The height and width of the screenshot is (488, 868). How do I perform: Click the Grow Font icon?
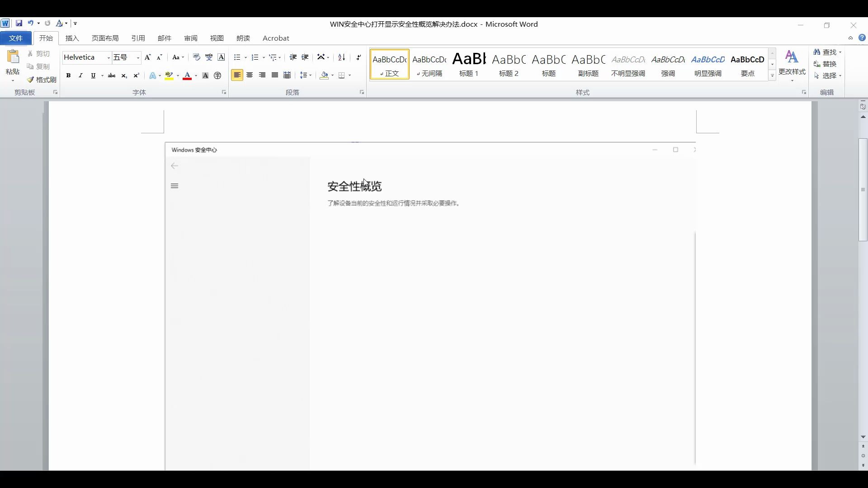coord(147,57)
